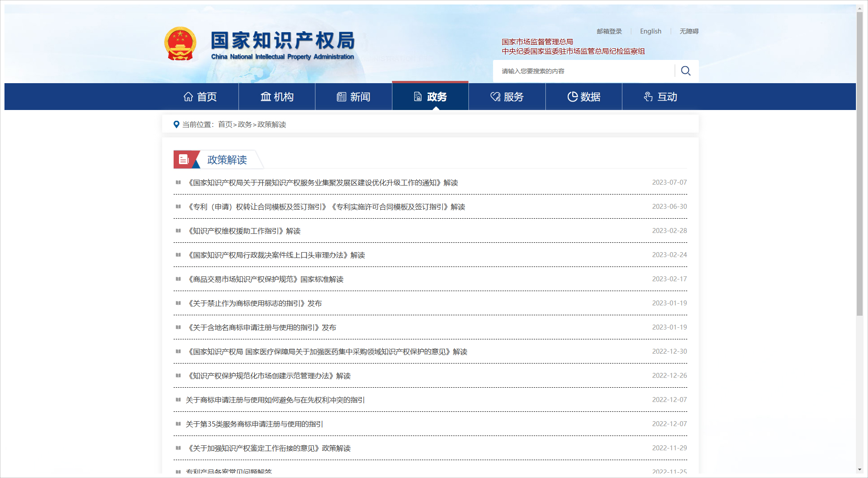The width and height of the screenshot is (868, 478).
Task: Click the hand icon beside 互动
Action: coord(648,97)
